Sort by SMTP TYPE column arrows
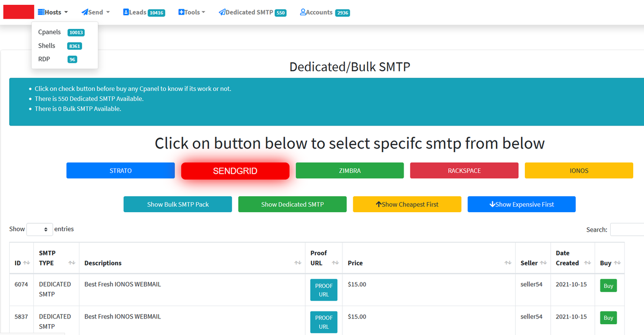This screenshot has width=644, height=335. 72,263
